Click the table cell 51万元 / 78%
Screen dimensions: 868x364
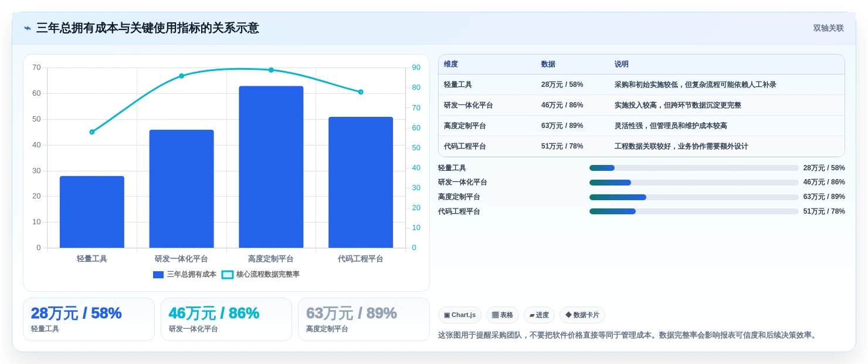click(x=562, y=146)
